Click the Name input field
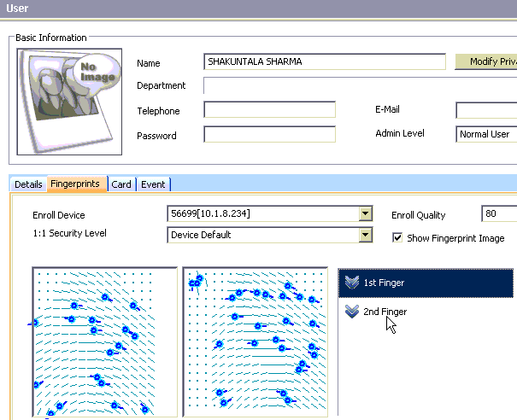Viewport: 517px width, 420px height. (x=325, y=61)
